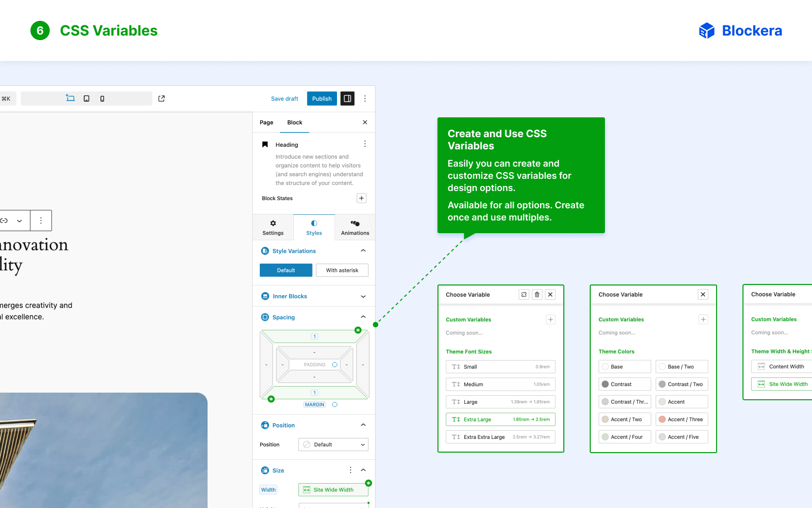
Task: Click the padding lock icon in spacing box
Action: pyautogui.click(x=334, y=365)
